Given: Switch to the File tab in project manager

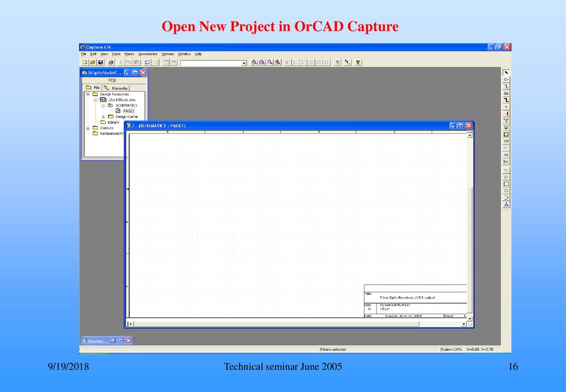Looking at the screenshot, I should 93,88.
